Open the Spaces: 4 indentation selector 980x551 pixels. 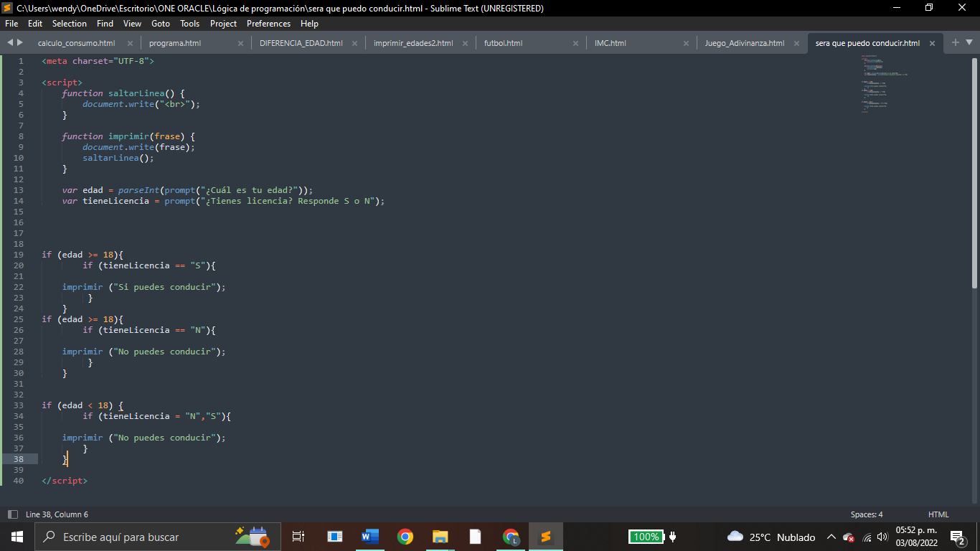867,514
